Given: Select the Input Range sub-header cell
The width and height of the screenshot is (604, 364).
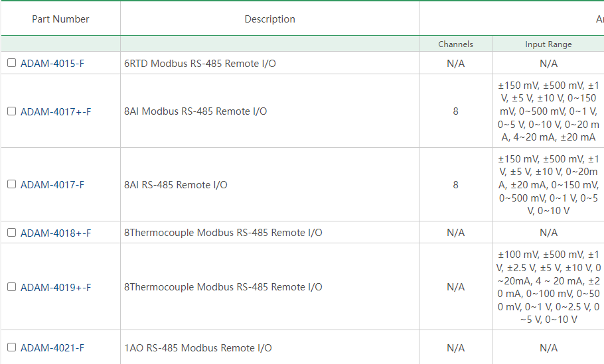Looking at the screenshot, I should [548, 44].
